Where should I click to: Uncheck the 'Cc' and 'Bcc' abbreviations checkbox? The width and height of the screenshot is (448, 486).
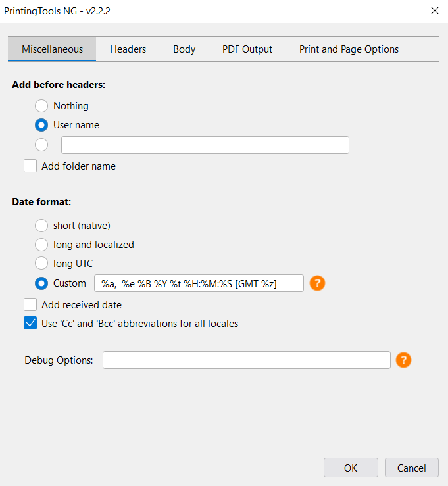30,323
